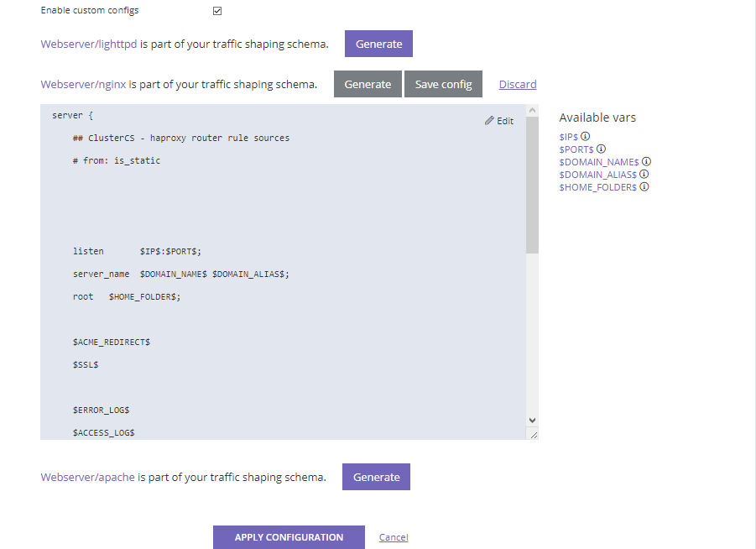Show info for the $IP$ variable
Screen dimensions: 756x549
click(585, 137)
